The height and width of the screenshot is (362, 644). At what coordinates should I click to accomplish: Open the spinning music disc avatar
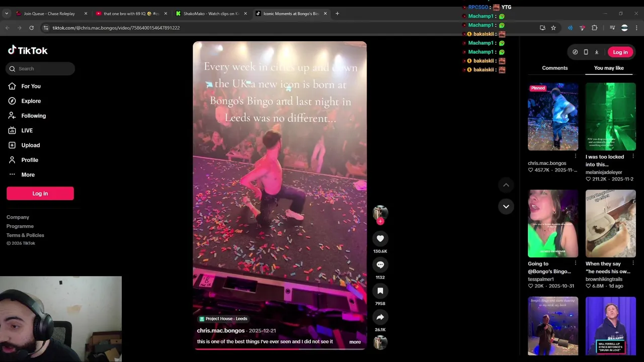coord(380,342)
